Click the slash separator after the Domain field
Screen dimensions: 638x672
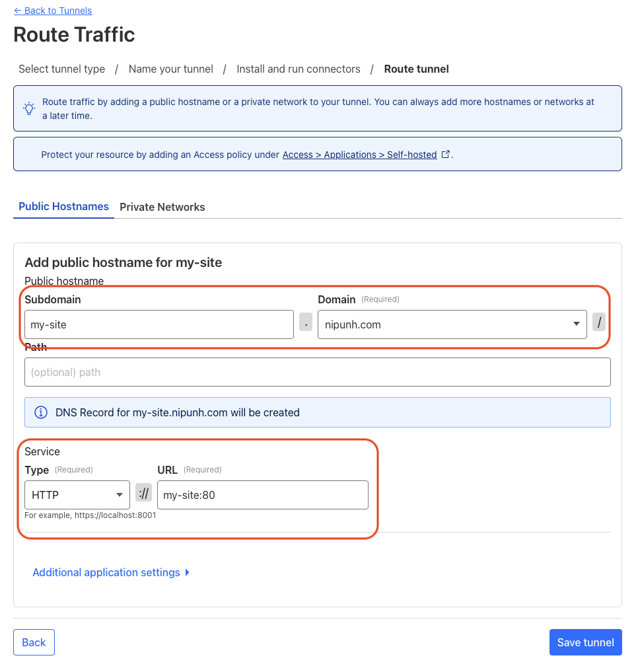(x=599, y=324)
